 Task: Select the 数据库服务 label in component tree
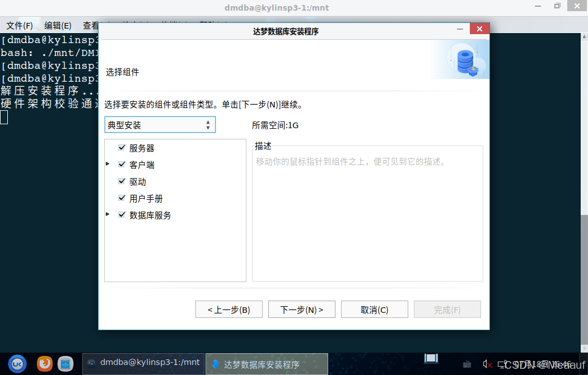[150, 215]
